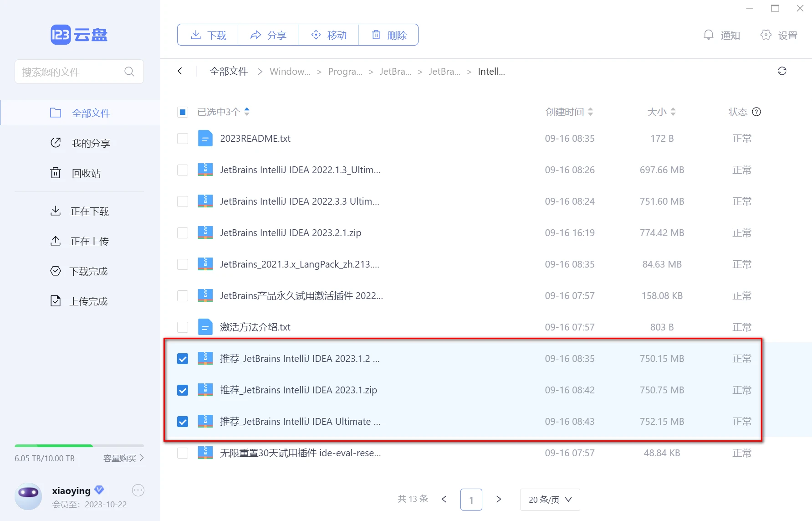Click the search magnifier icon
This screenshot has height=521, width=812.
coord(129,72)
